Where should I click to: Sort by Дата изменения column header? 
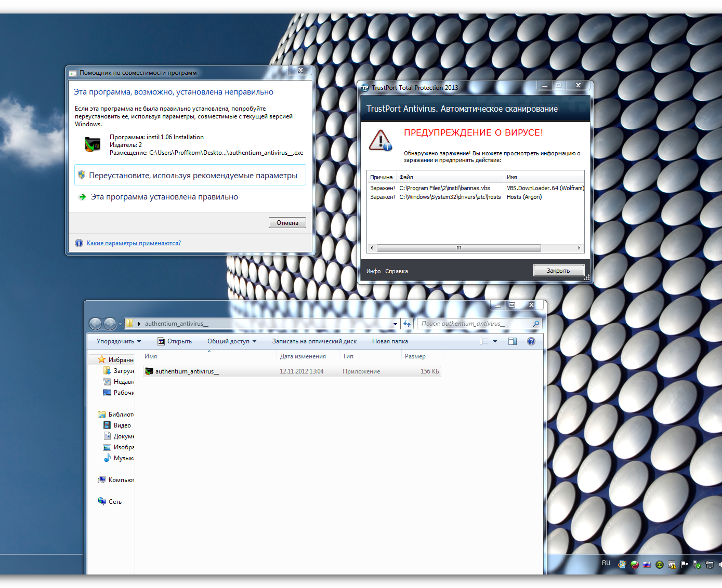(x=308, y=356)
